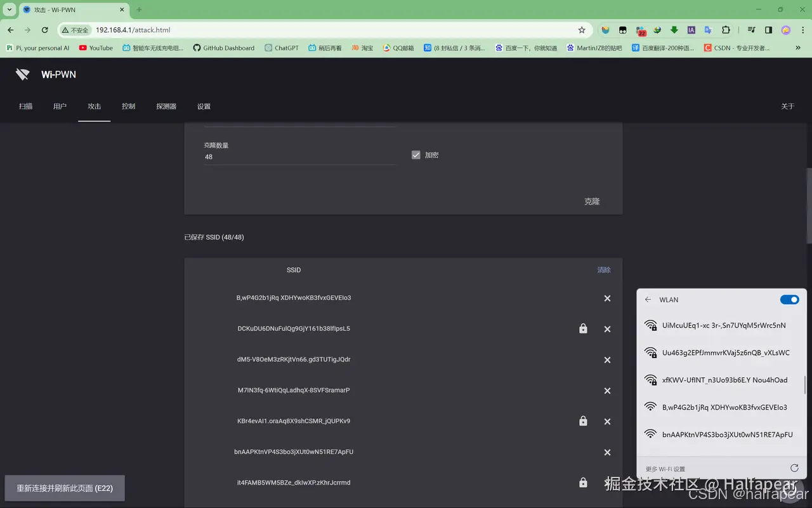This screenshot has width=812, height=508.
Task: Open the IA extension in toolbar
Action: pyautogui.click(x=691, y=30)
